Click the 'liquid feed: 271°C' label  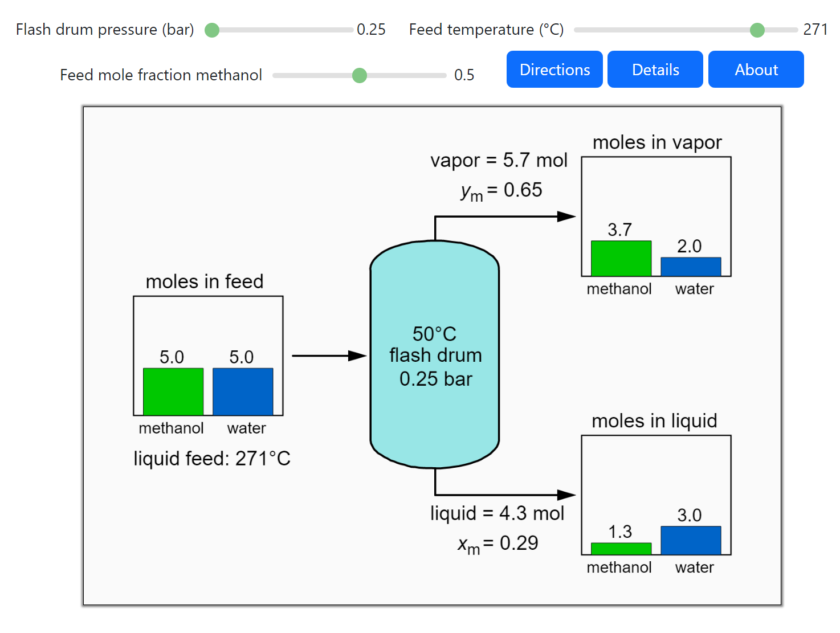[212, 458]
